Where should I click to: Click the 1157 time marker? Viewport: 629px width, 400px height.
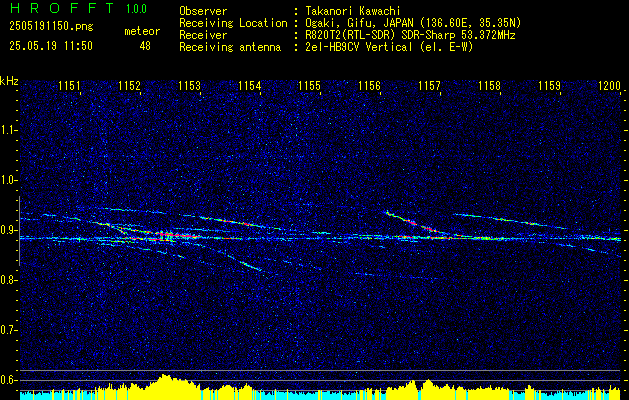[x=429, y=85]
